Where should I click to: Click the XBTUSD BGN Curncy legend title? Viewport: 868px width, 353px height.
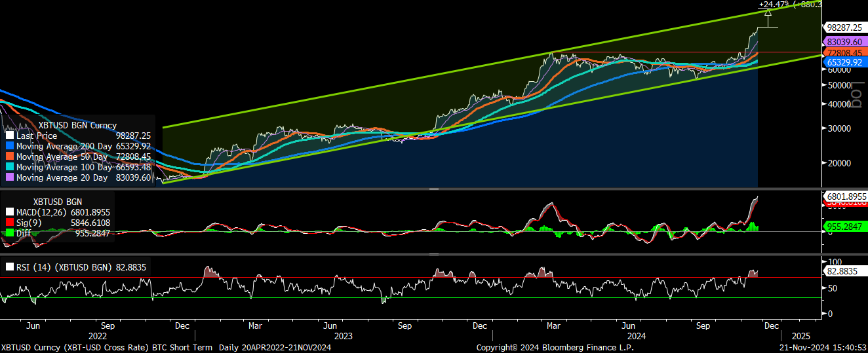pos(77,125)
